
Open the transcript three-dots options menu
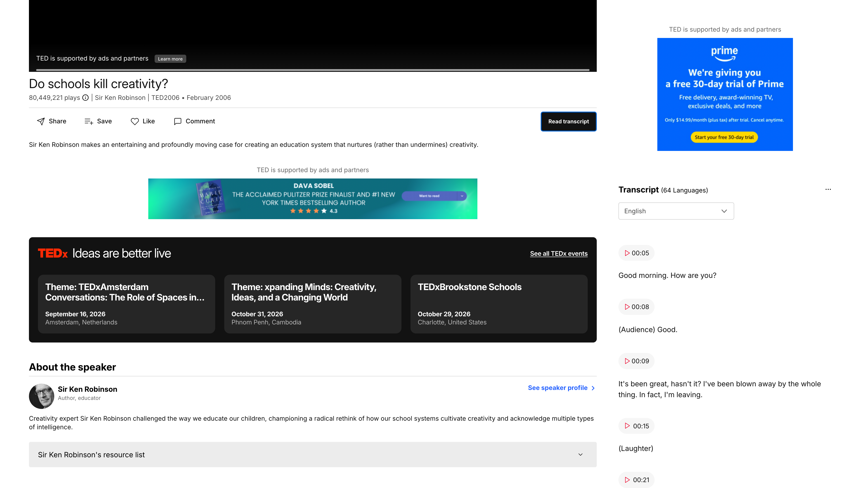pyautogui.click(x=828, y=189)
